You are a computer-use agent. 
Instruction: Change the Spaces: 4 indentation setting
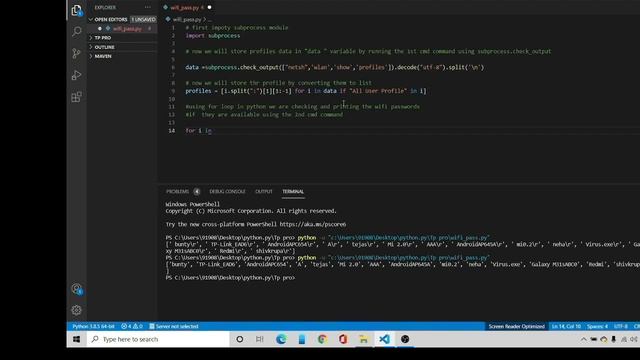click(x=597, y=326)
